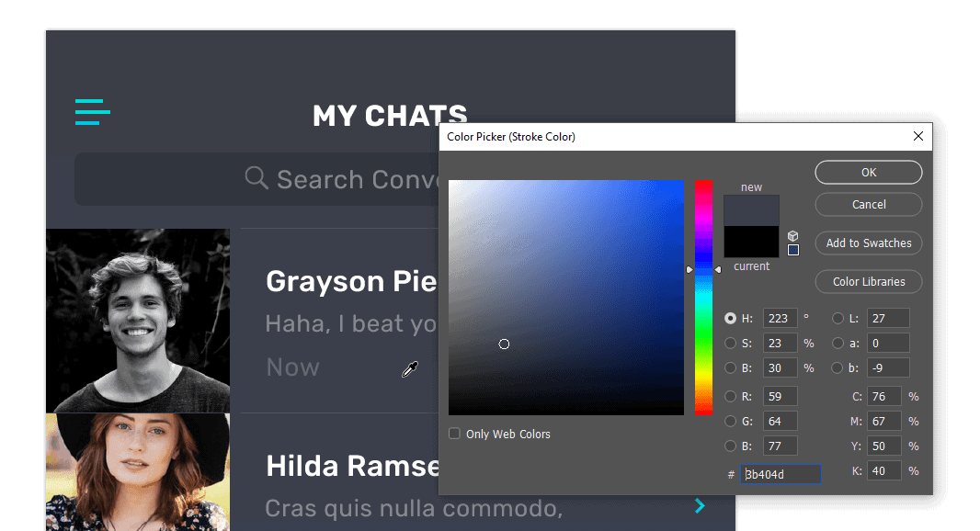980x531 pixels.
Task: Select the S saturation radio button
Action: click(x=730, y=343)
